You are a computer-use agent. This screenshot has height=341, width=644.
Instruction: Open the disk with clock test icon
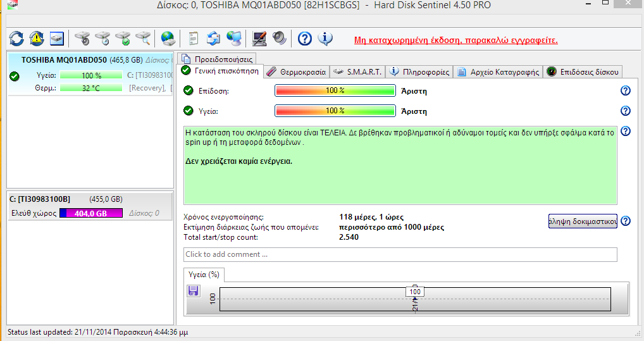102,39
